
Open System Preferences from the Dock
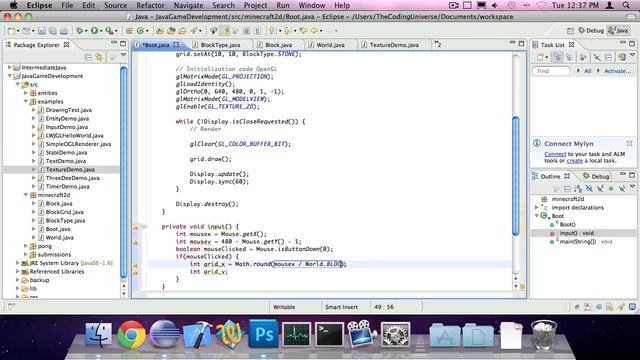click(x=395, y=335)
